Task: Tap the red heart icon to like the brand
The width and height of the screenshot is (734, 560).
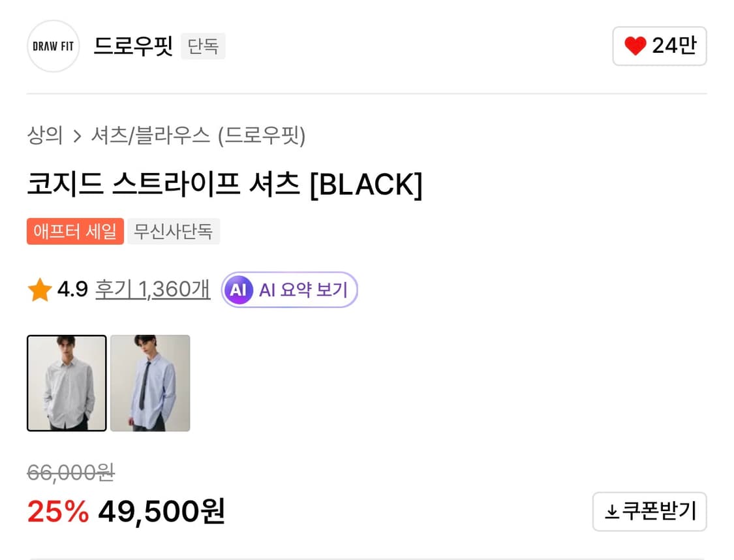Action: click(634, 46)
